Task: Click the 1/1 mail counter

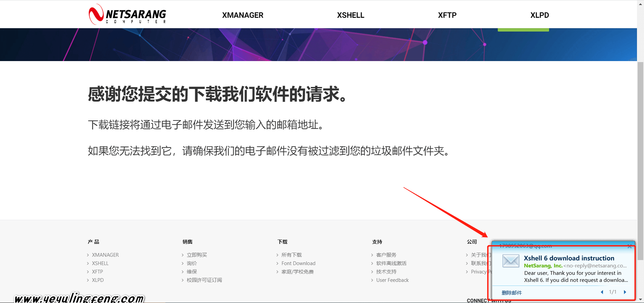Action: point(613,292)
